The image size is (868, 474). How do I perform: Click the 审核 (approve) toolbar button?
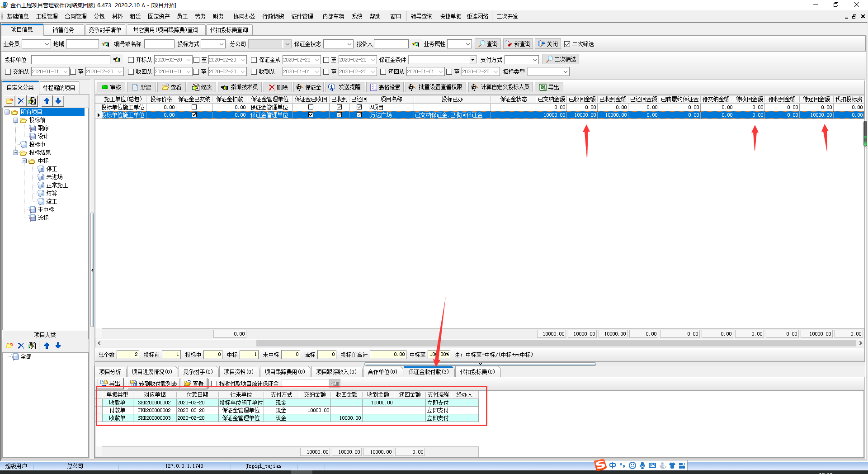click(x=111, y=87)
